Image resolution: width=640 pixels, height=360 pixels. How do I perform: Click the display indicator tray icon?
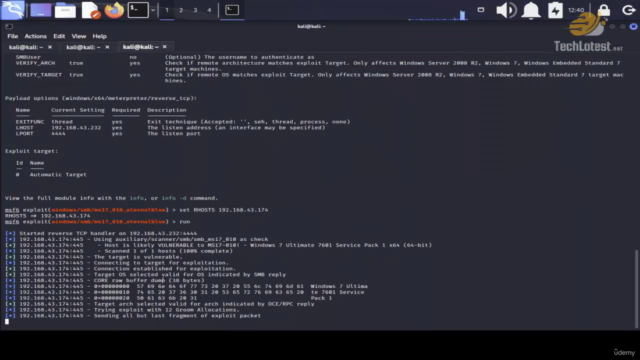(481, 10)
